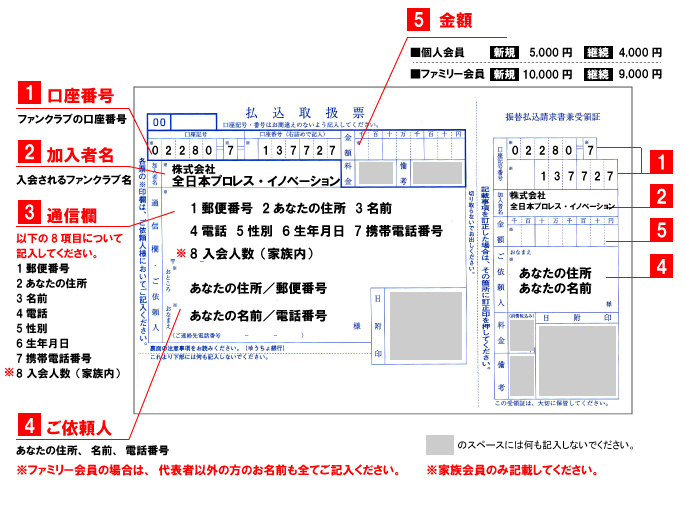Click あなたの名前／電話番号 on the slip
This screenshot has height=507, width=685.
pyautogui.click(x=258, y=315)
